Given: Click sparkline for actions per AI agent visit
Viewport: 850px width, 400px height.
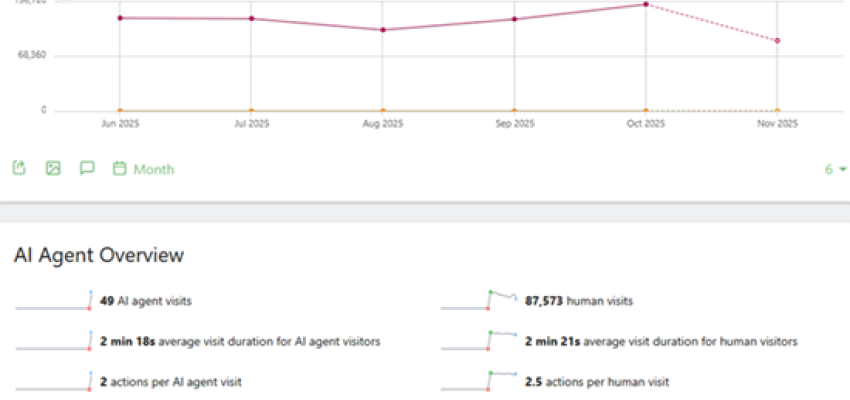Looking at the screenshot, I should coord(54,381).
